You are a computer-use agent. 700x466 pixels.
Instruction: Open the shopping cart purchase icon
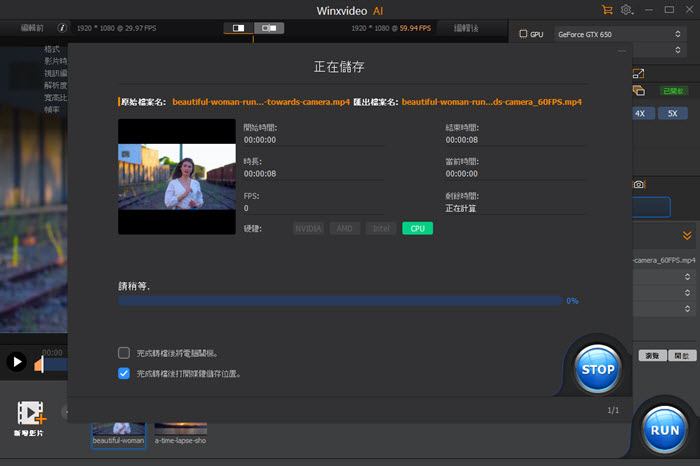(607, 9)
